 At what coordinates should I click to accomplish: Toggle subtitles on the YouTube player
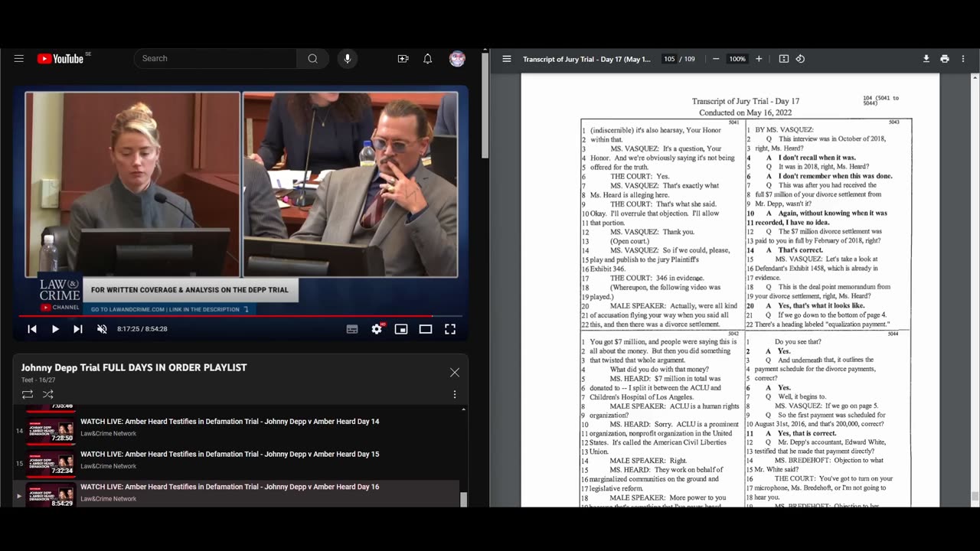(352, 329)
